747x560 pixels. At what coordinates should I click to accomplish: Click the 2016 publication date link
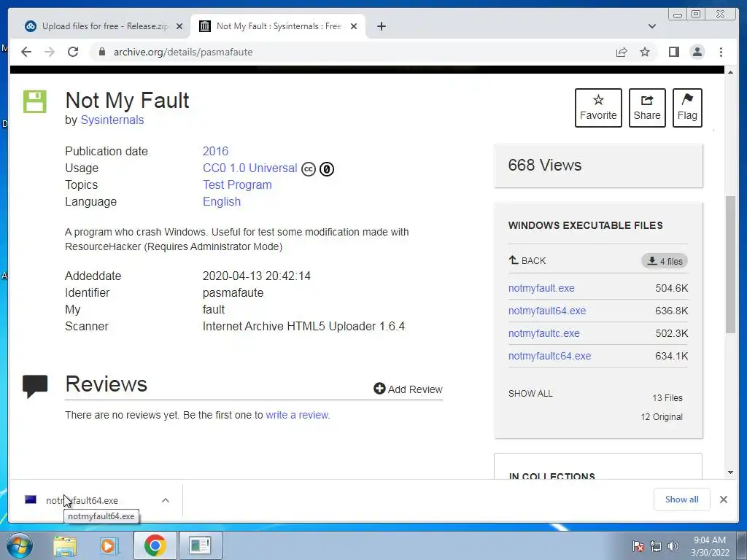coord(215,152)
